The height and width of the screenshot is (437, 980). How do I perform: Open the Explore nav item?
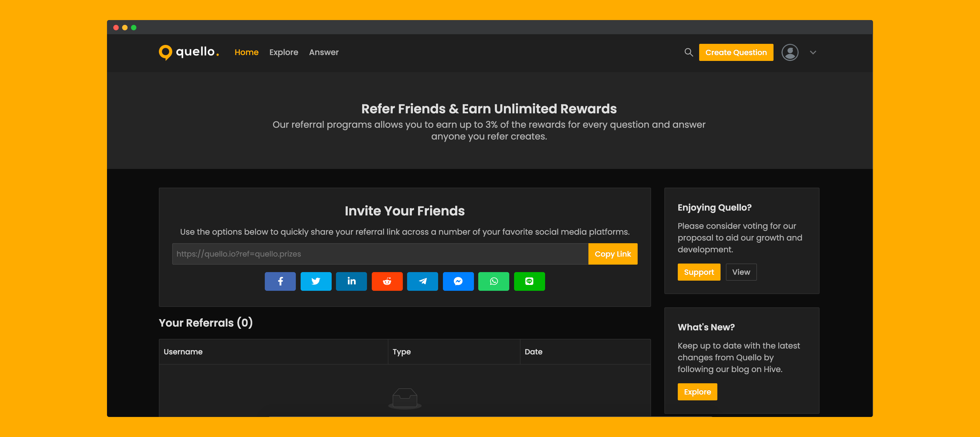click(x=284, y=52)
